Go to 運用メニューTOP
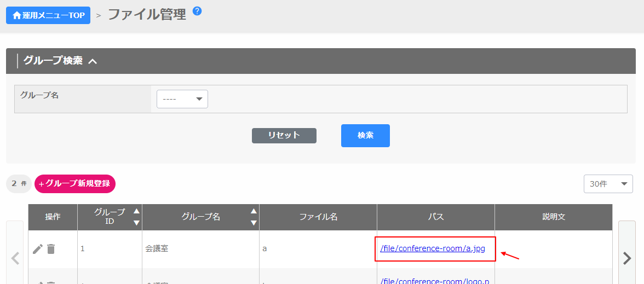Viewport: 644px width, 284px height. coord(48,15)
